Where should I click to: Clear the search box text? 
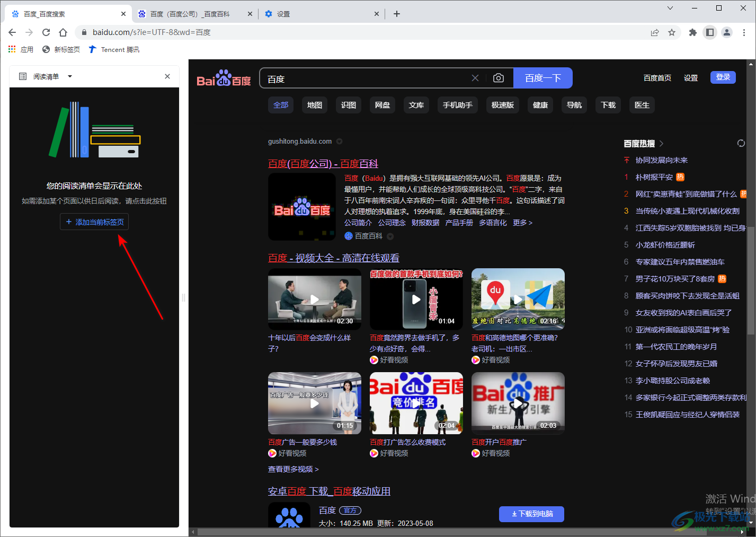(475, 78)
